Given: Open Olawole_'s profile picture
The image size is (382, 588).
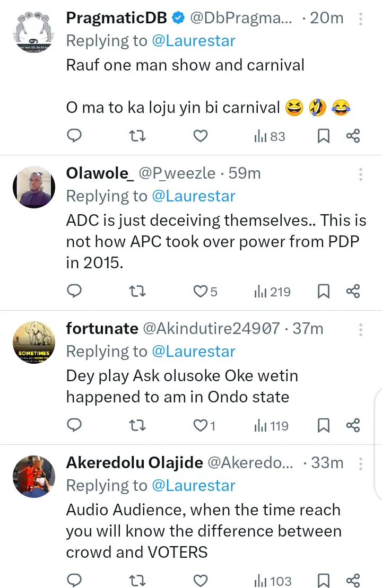Looking at the screenshot, I should click(x=33, y=187).
